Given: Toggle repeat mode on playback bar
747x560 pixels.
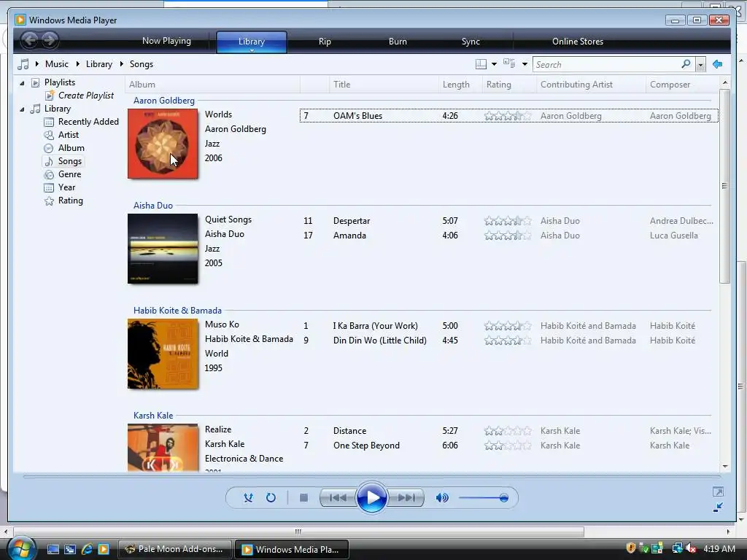Looking at the screenshot, I should (x=271, y=497).
